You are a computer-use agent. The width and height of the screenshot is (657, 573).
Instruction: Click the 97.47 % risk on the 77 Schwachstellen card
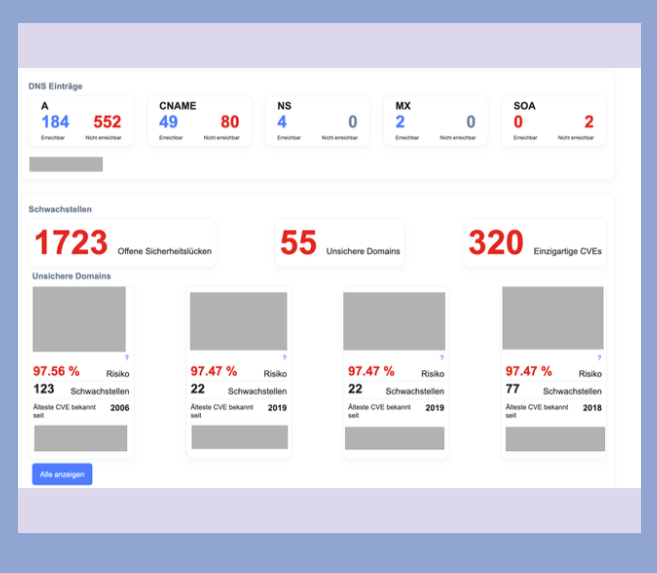click(529, 371)
